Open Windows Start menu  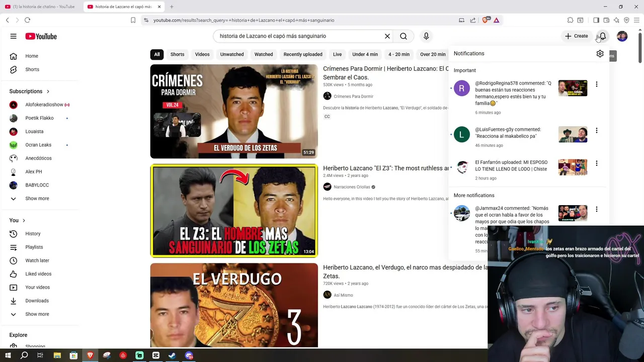point(8,355)
